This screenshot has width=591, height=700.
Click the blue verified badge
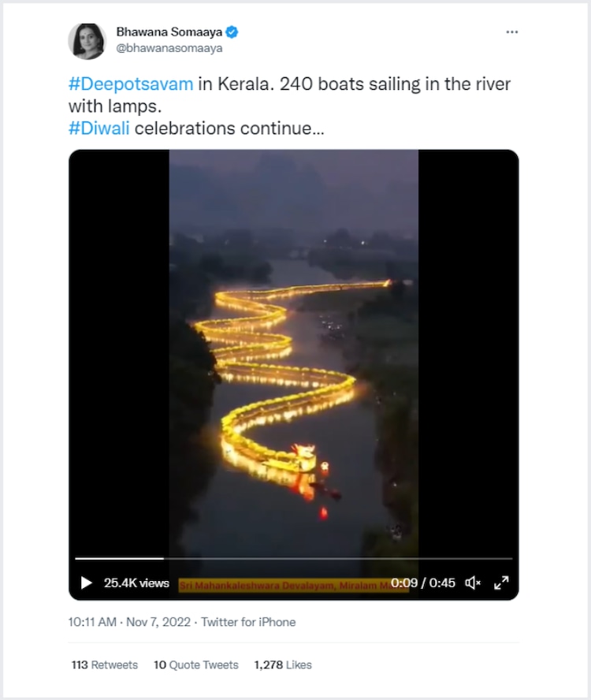point(232,32)
